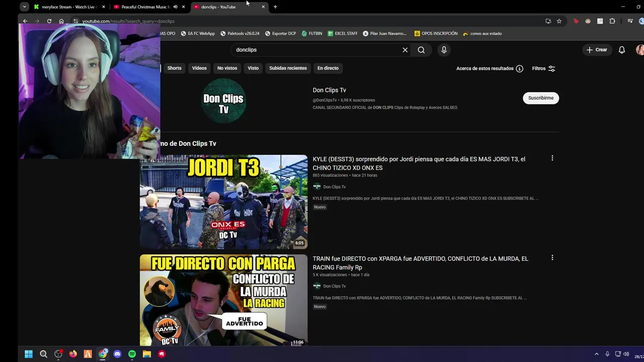Open KYLE (DESST3) sorprendido video title
The width and height of the screenshot is (644, 362).
pos(419,163)
